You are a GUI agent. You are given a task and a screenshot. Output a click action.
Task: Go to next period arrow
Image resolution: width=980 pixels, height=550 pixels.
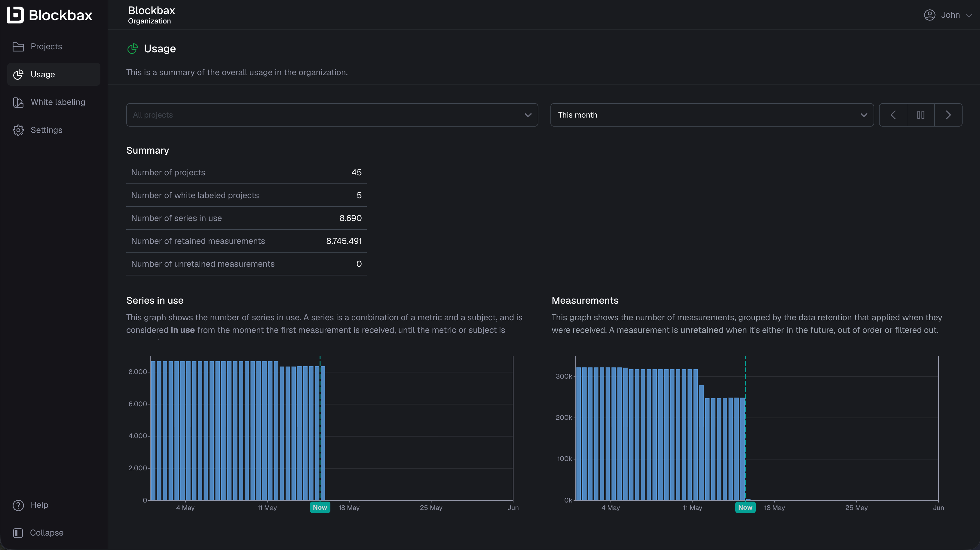[948, 115]
